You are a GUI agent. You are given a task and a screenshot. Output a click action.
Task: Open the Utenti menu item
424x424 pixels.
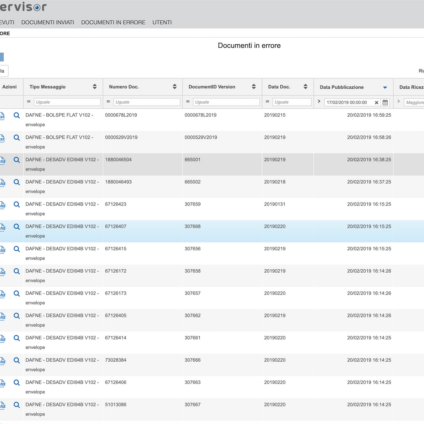click(x=162, y=22)
